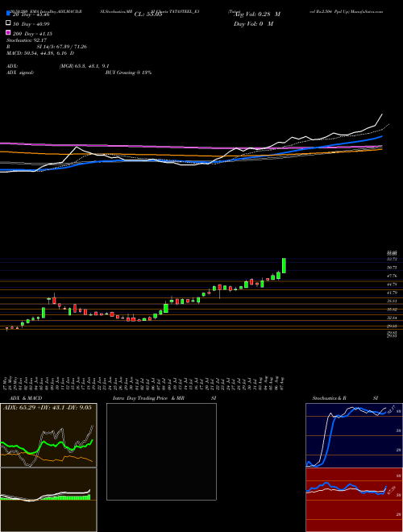
Task: Click the 41.79 price axis label
Action: click(393, 293)
